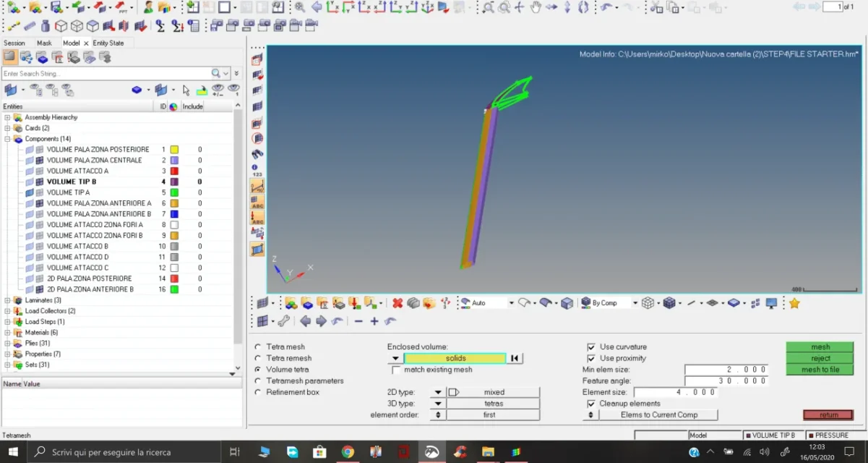
Task: Select the Tetra remesh option
Action: pyautogui.click(x=258, y=358)
